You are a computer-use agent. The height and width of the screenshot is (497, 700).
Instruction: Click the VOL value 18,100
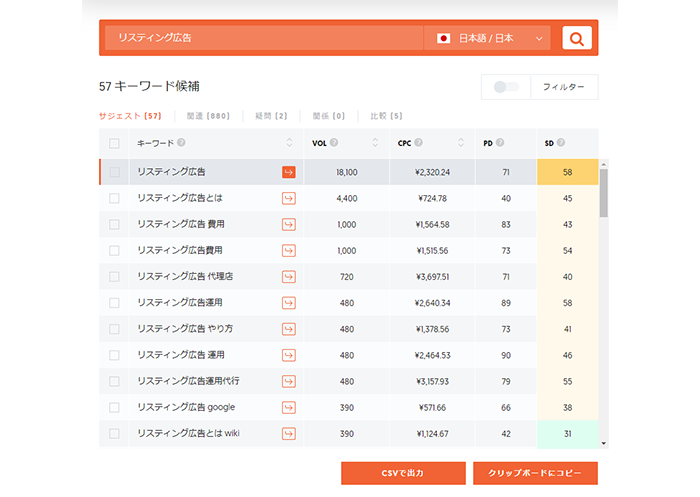347,172
